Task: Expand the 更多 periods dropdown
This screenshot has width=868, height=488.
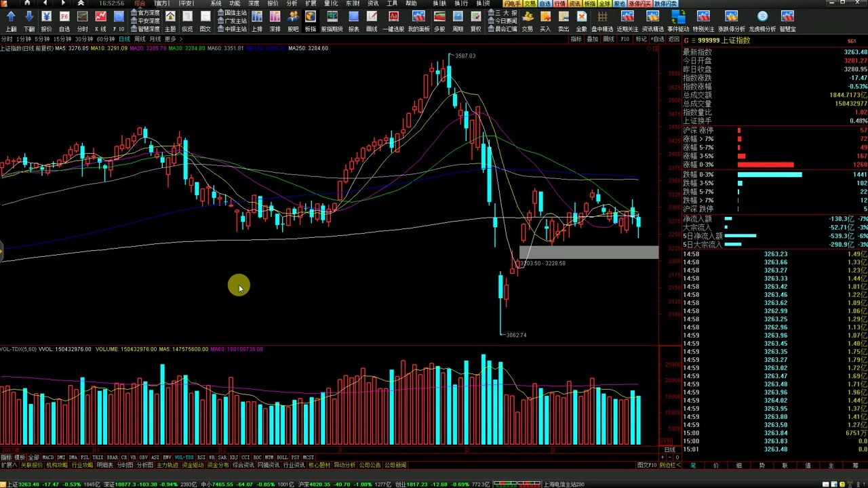Action: 172,39
